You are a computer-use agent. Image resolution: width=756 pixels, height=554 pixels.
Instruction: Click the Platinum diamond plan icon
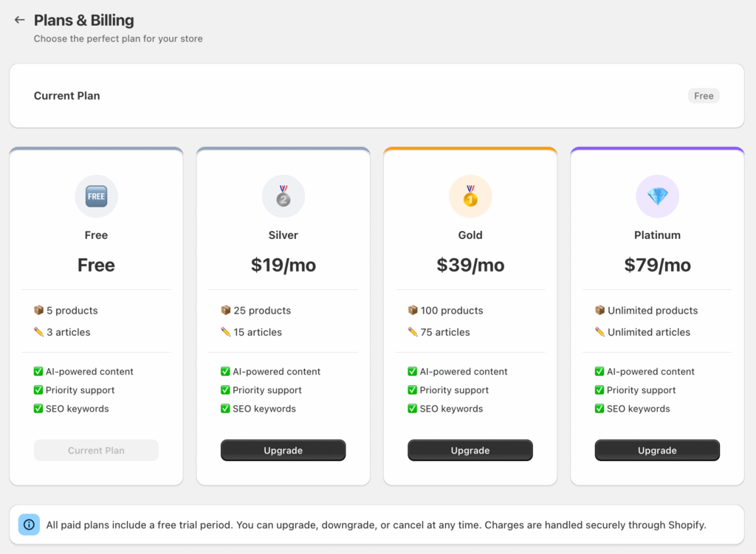pos(657,196)
